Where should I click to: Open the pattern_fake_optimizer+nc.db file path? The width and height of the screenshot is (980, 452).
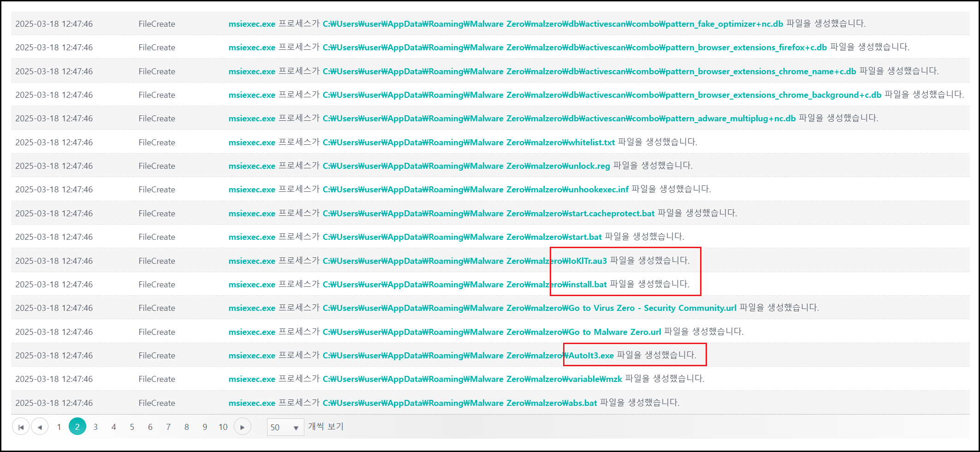553,24
